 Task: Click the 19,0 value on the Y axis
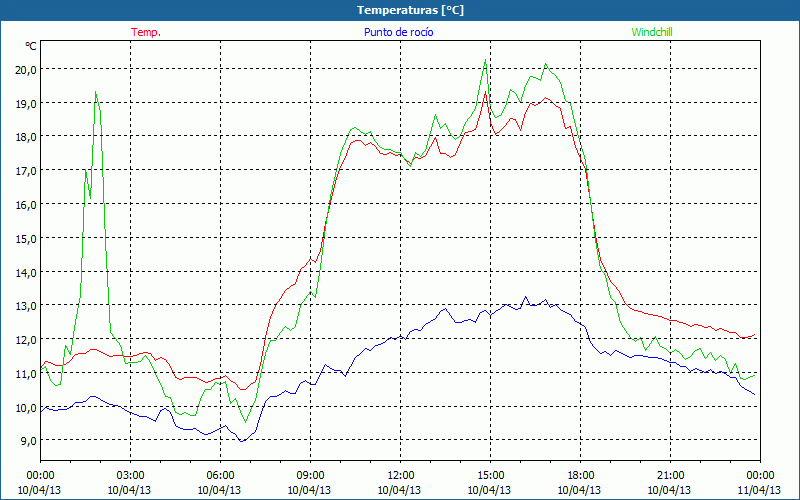click(27, 104)
